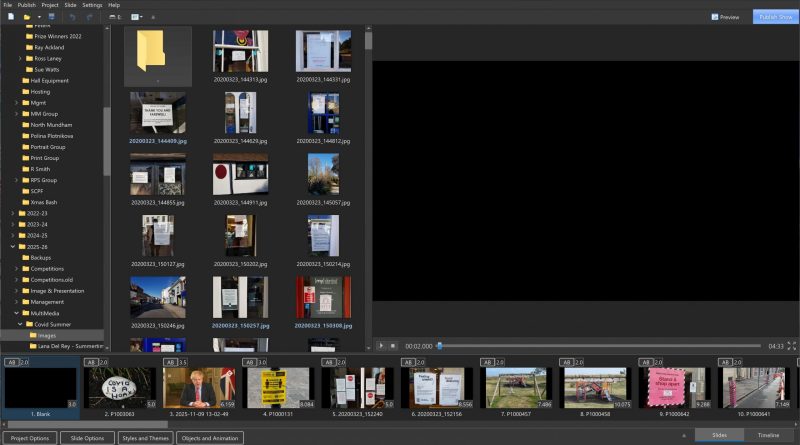Open the file view mode dropdown

click(x=136, y=17)
